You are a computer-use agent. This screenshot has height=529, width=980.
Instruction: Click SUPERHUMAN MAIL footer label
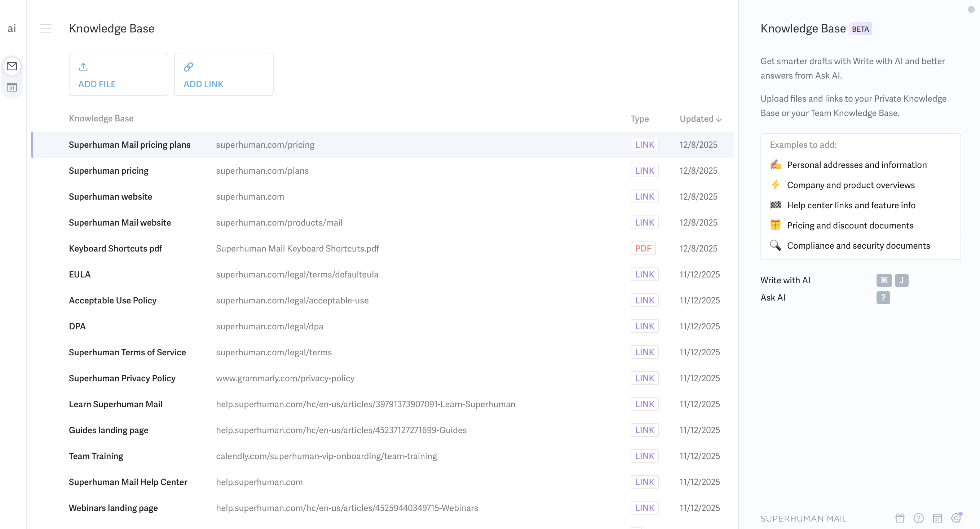point(803,519)
